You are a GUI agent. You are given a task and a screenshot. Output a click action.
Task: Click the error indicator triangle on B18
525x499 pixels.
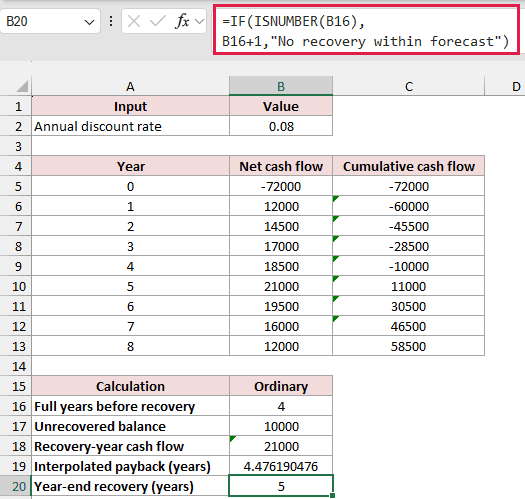[x=233, y=439]
